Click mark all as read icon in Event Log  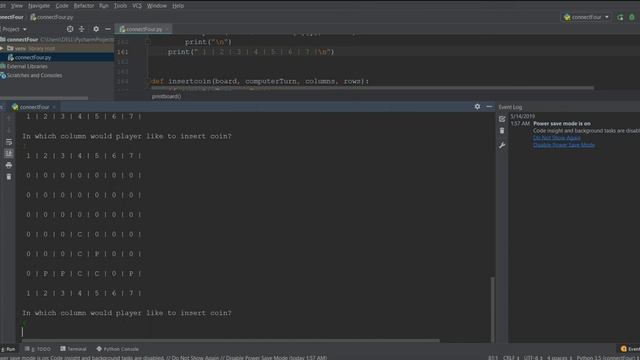502,119
